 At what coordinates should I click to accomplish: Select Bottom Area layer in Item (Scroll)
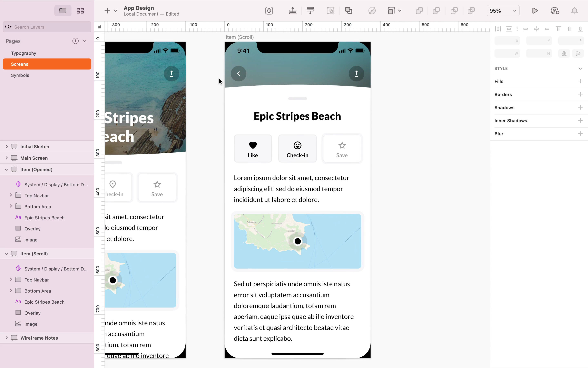point(38,291)
